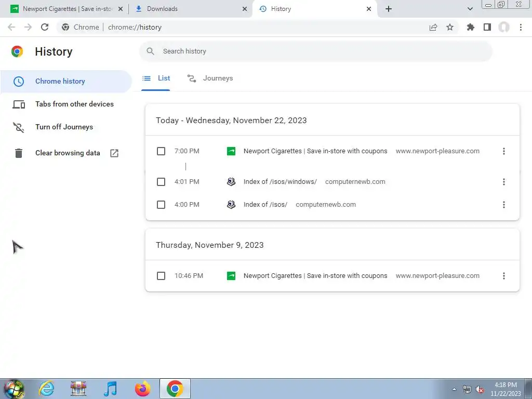Click the forward navigation arrow
532x399 pixels.
point(28,27)
